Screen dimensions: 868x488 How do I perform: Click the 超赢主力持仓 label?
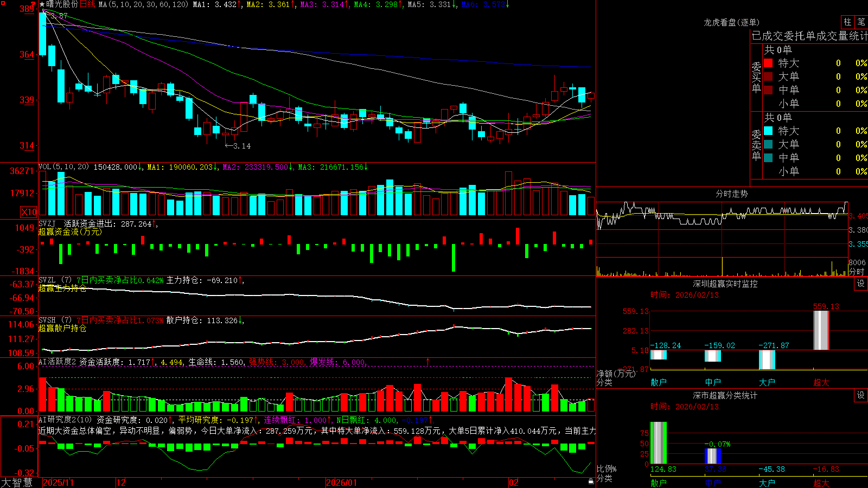[x=62, y=288]
